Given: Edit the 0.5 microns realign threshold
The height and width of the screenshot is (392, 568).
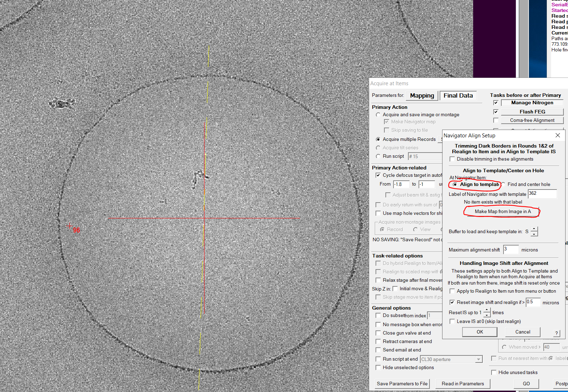Looking at the screenshot, I should (533, 303).
